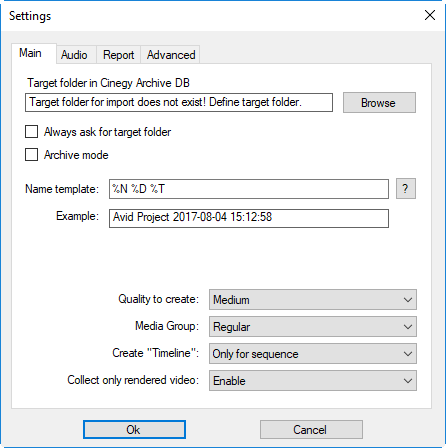This screenshot has width=446, height=448.
Task: Expand Collect only rendered video dropdown
Action: (313, 381)
